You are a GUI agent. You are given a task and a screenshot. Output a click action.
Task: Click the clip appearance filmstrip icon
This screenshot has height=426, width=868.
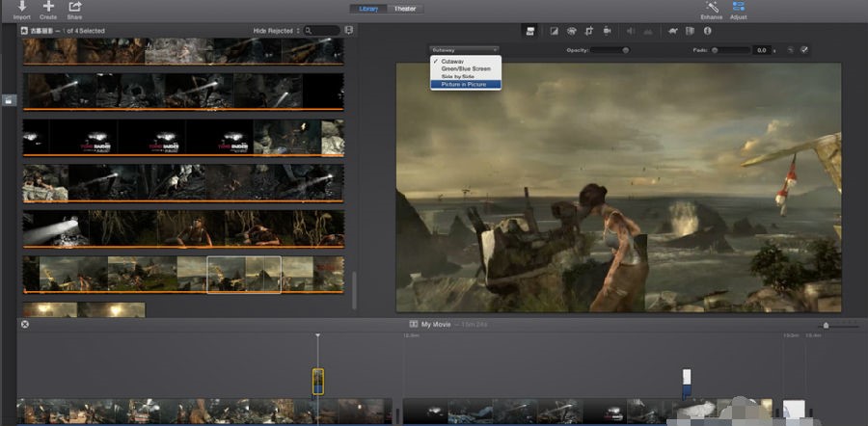349,31
